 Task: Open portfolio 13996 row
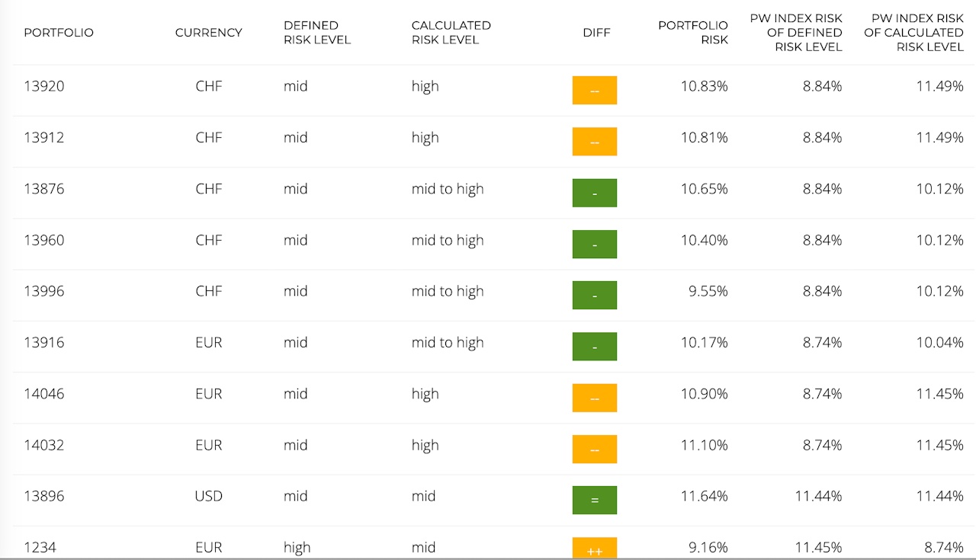tap(44, 291)
